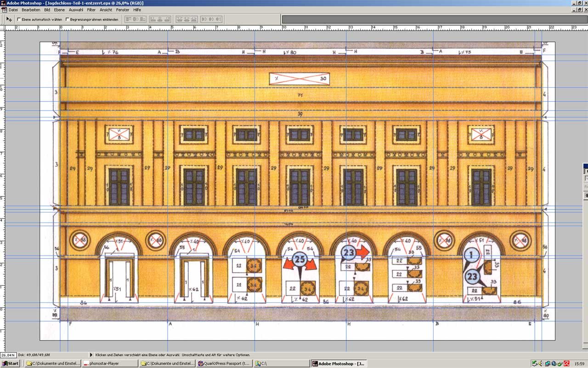The height and width of the screenshot is (368, 588).
Task: Click the distribute right edges icon
Action: (218, 19)
